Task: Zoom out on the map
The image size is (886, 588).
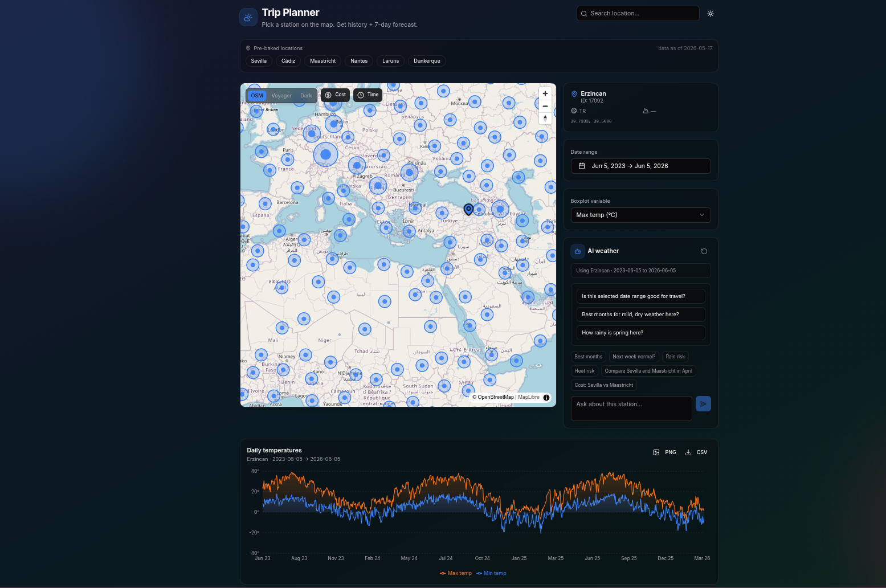Action: point(545,106)
